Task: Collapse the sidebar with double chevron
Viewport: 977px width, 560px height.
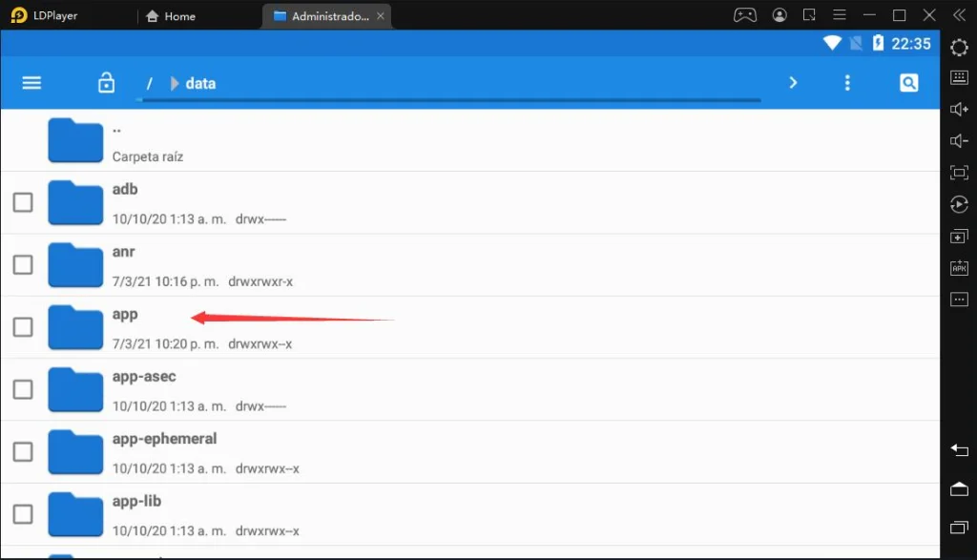Action: (x=959, y=15)
